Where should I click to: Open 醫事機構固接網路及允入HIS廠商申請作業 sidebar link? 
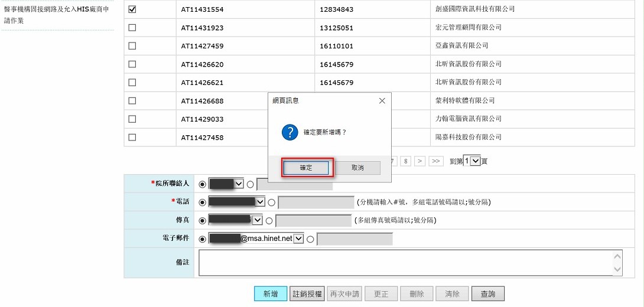coord(56,14)
